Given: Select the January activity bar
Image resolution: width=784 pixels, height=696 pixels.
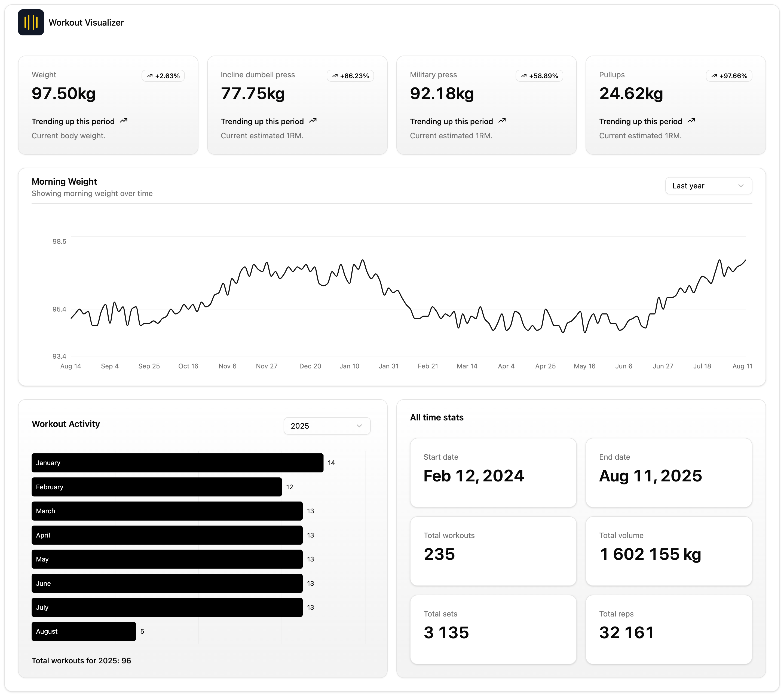Looking at the screenshot, I should (x=177, y=463).
